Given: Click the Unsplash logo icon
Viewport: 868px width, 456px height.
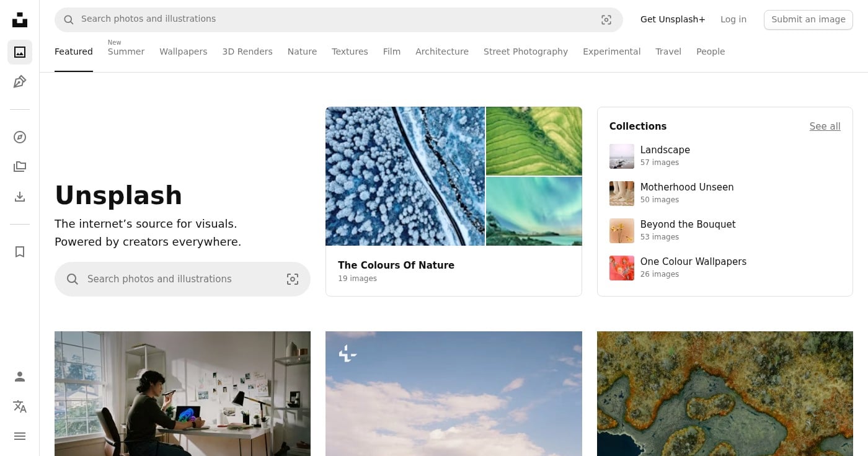Looking at the screenshot, I should 20,20.
